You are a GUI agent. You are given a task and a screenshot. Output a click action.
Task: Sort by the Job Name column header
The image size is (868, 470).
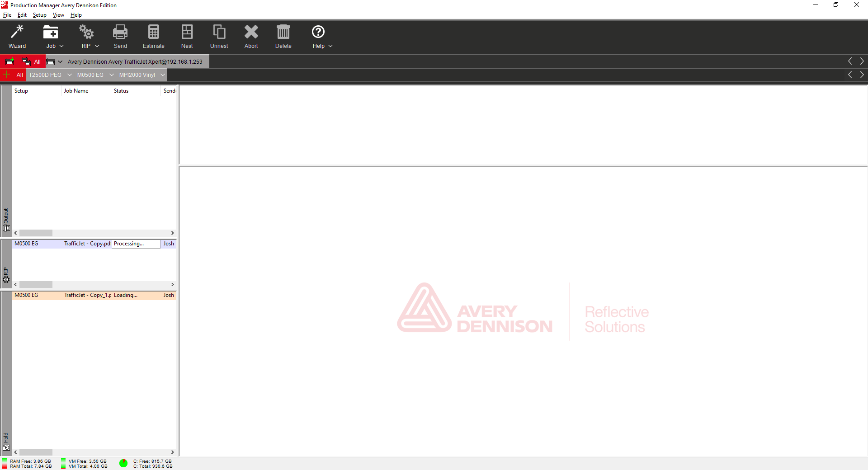click(86, 91)
